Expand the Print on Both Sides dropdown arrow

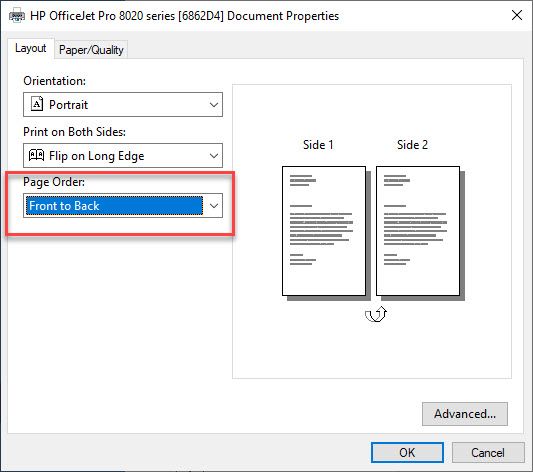214,156
